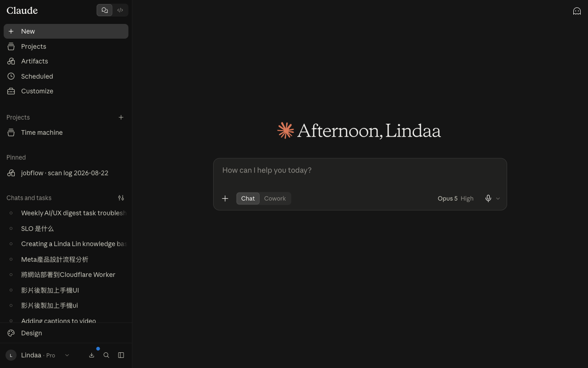
Task: Switch to code mode icon at top
Action: click(x=120, y=10)
